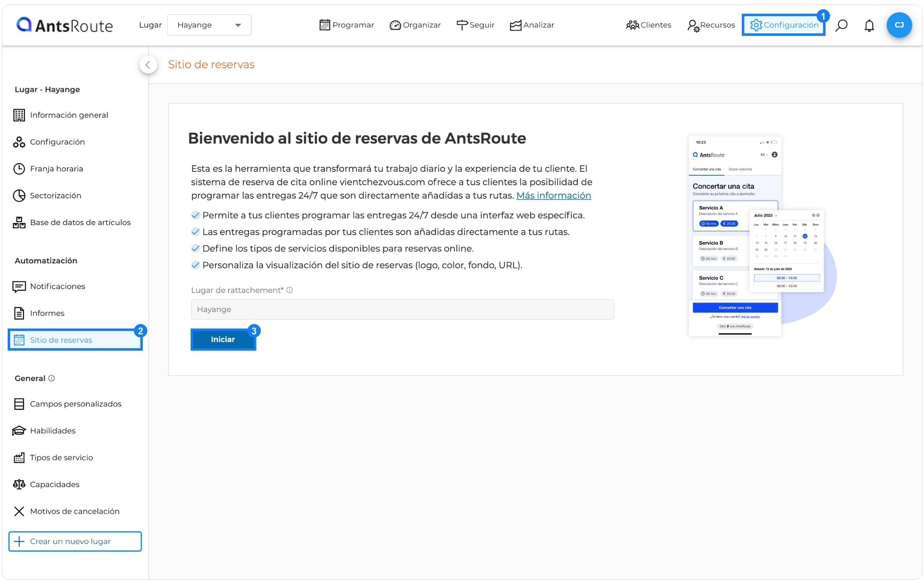Click the Organizar gauge icon

(395, 25)
